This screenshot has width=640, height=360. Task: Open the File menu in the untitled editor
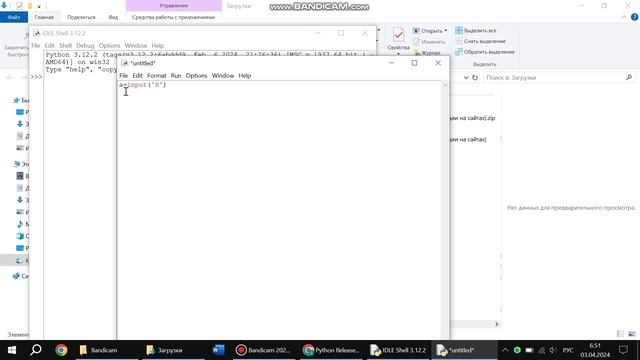(x=123, y=76)
